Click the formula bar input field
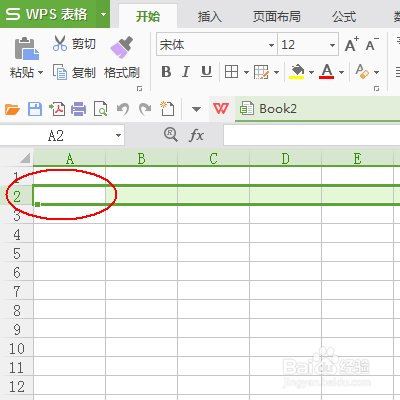This screenshot has width=400, height=400. (312, 135)
